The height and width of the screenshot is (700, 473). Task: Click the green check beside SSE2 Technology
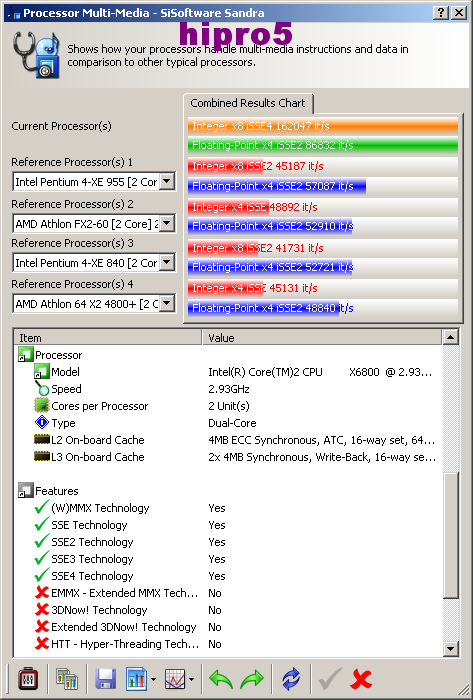point(41,541)
